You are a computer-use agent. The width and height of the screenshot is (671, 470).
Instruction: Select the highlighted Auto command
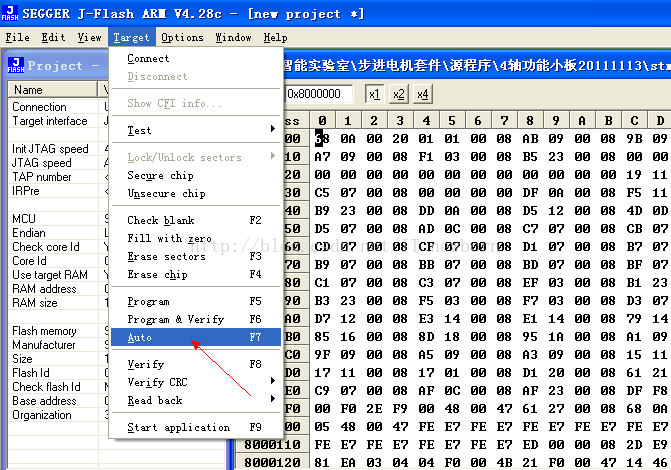(196, 337)
